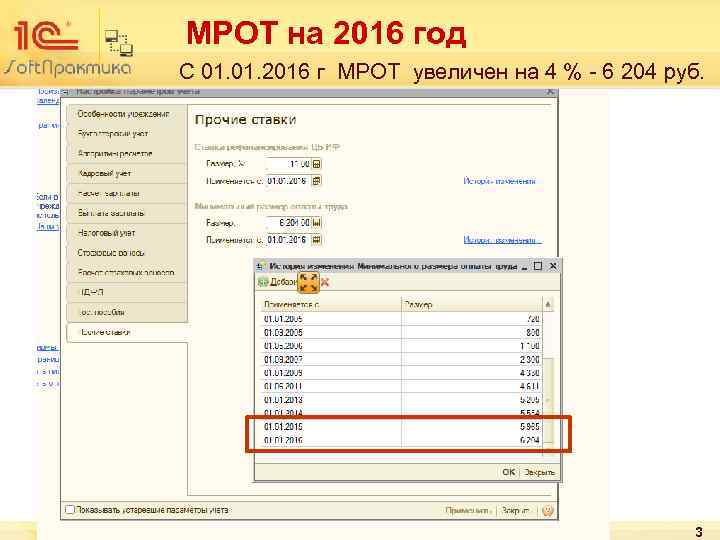Click Закрыть in the history window
Viewport: 720px width, 540px height.
point(540,472)
